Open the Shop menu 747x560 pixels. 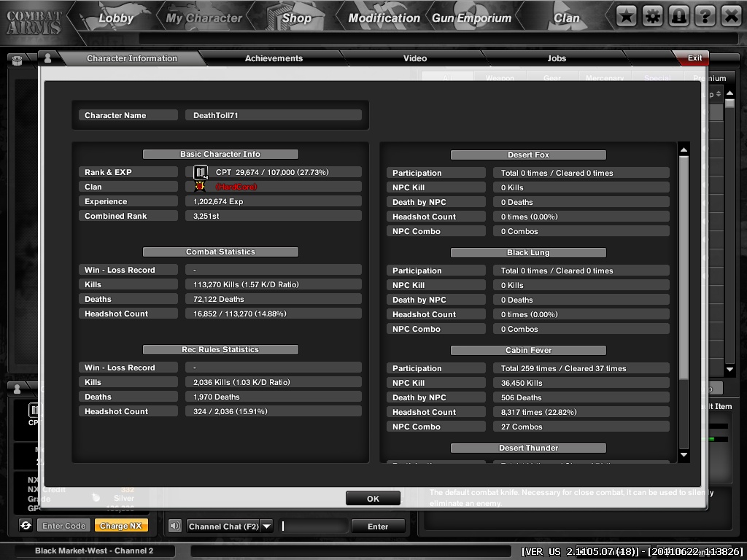296,18
